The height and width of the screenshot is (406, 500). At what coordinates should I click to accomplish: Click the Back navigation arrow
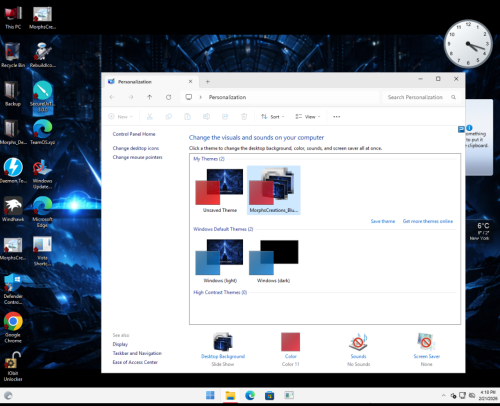(x=112, y=97)
